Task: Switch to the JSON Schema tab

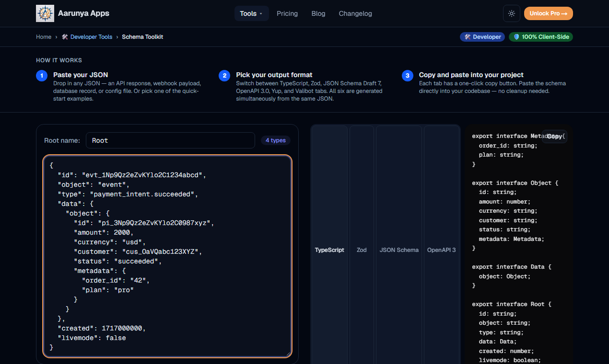Action: (399, 250)
